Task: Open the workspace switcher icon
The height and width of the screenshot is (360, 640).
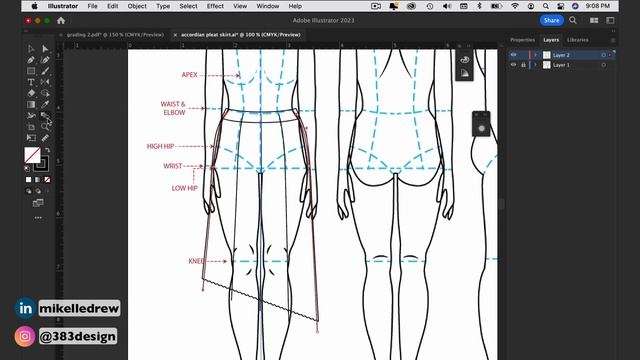Action: [610, 20]
